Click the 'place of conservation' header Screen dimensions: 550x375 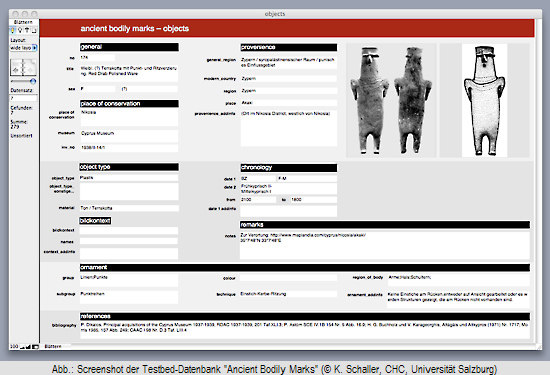129,103
